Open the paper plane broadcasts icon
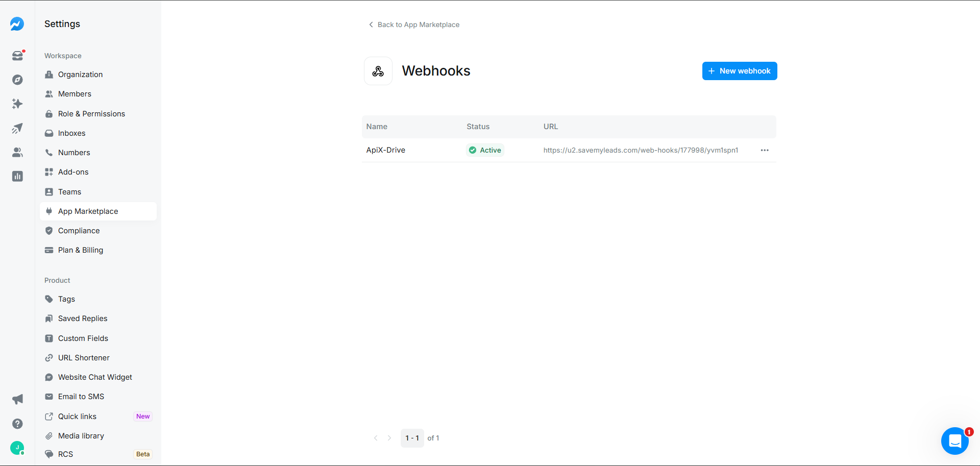The width and height of the screenshot is (980, 466). click(17, 129)
